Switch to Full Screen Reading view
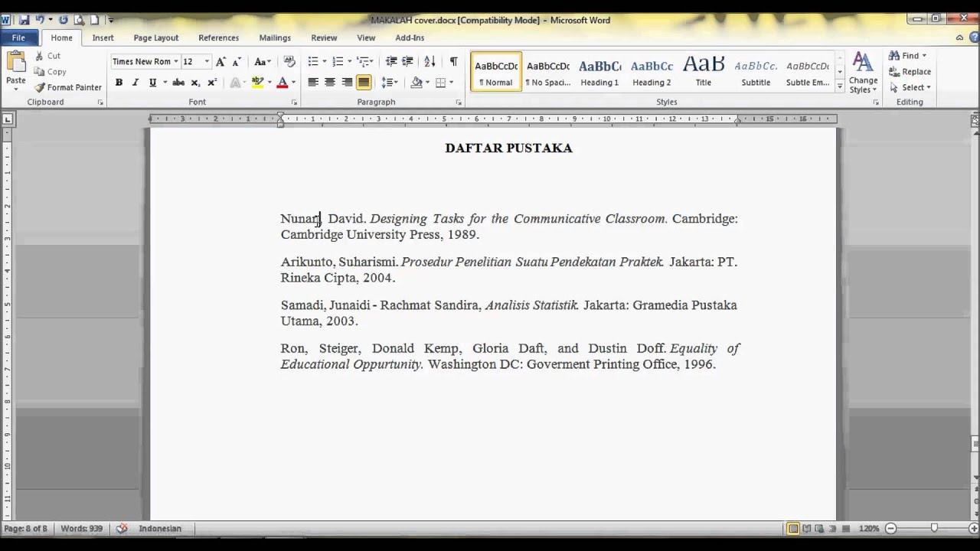The height and width of the screenshot is (551, 980). click(807, 529)
